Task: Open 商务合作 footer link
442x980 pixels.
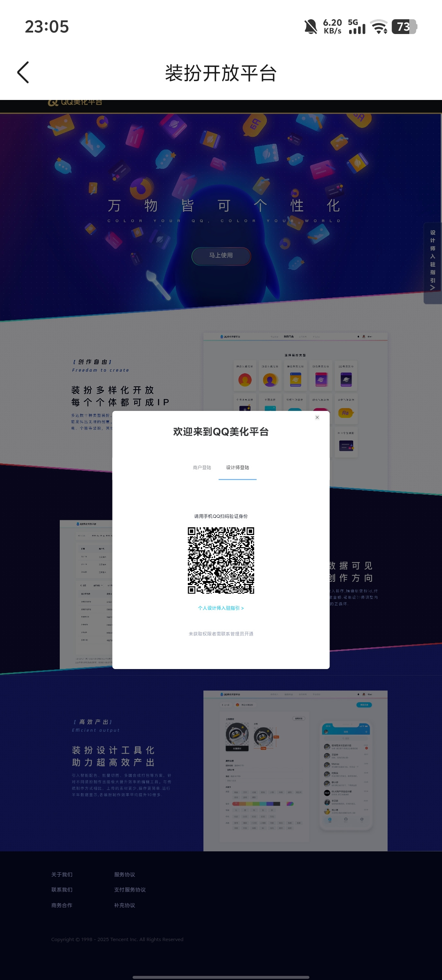Action: (62, 905)
